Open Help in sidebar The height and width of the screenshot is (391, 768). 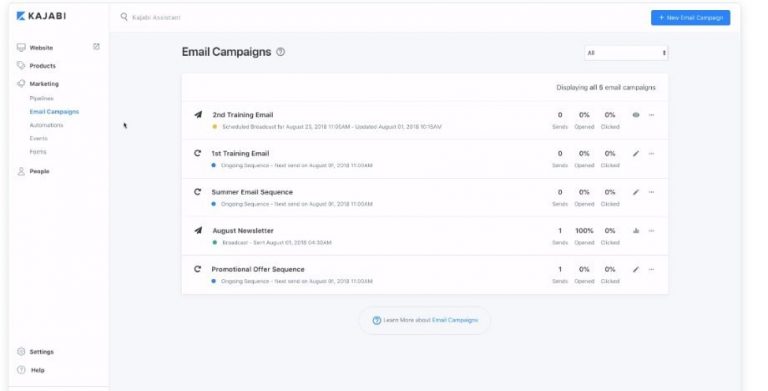click(x=38, y=370)
